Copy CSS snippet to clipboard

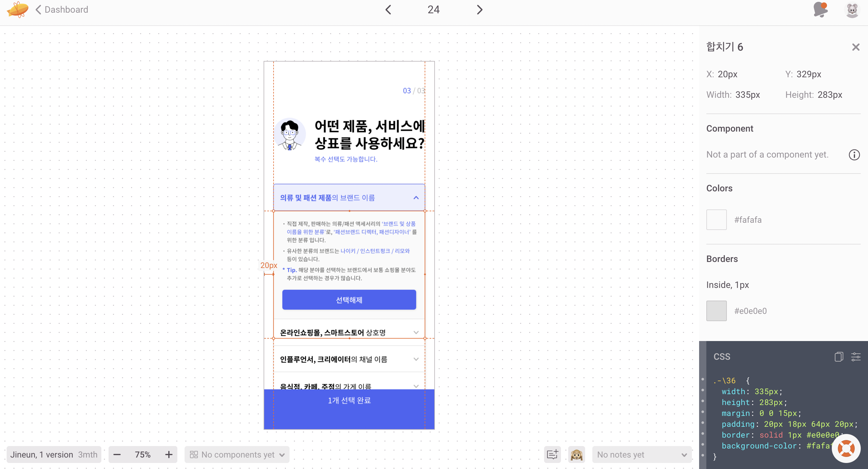[x=839, y=356]
